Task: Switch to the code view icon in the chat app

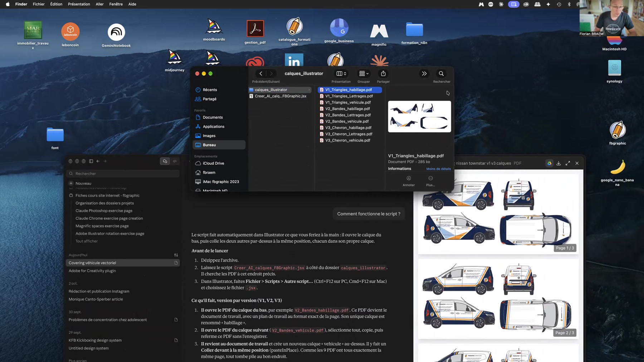Action: [175, 161]
